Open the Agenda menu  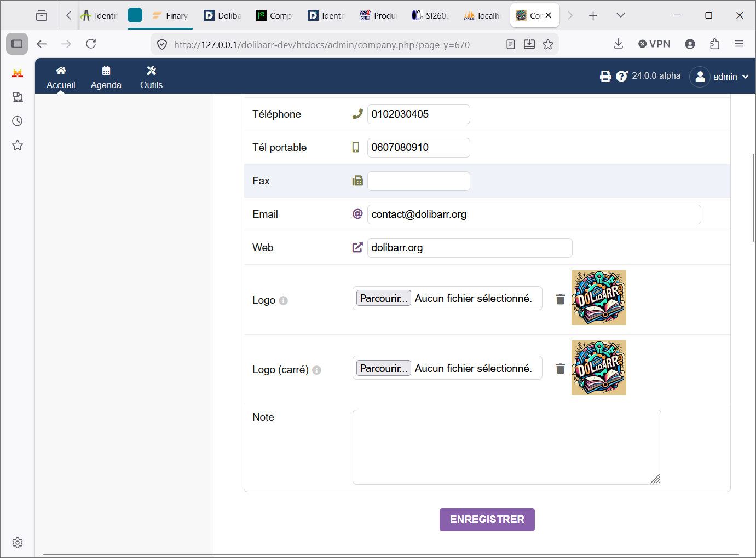pyautogui.click(x=106, y=77)
